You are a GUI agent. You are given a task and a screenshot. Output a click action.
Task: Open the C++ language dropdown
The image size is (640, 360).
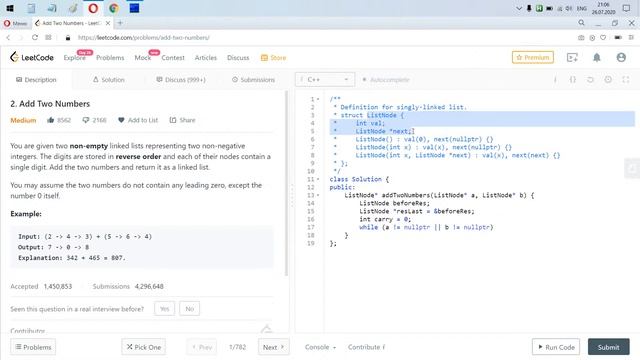tap(324, 80)
